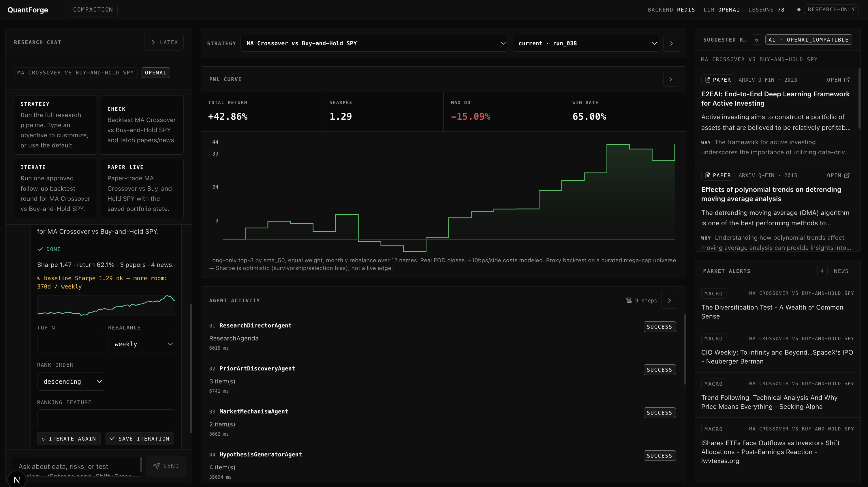This screenshot has height=487, width=868.
Task: Click the Save Iteration button
Action: point(140,439)
